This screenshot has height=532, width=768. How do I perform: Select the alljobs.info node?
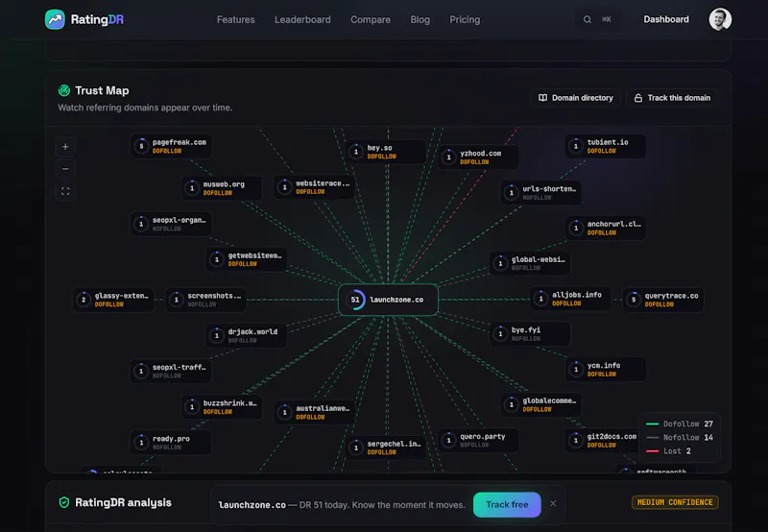click(570, 299)
